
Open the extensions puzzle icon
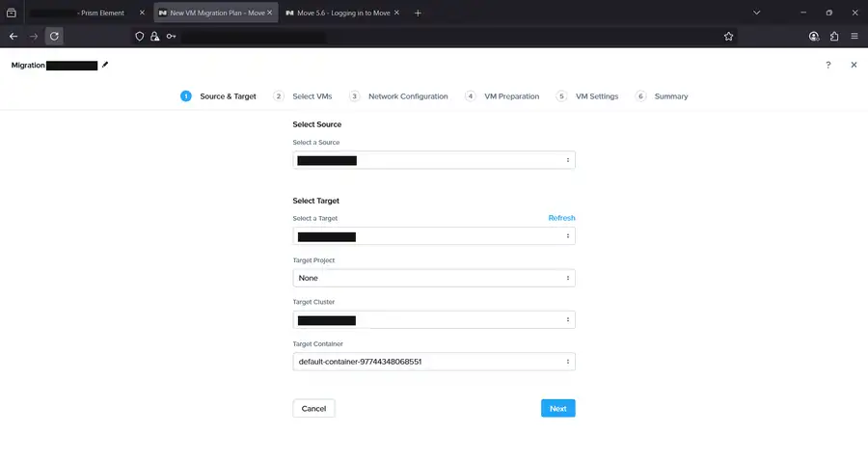click(x=834, y=36)
